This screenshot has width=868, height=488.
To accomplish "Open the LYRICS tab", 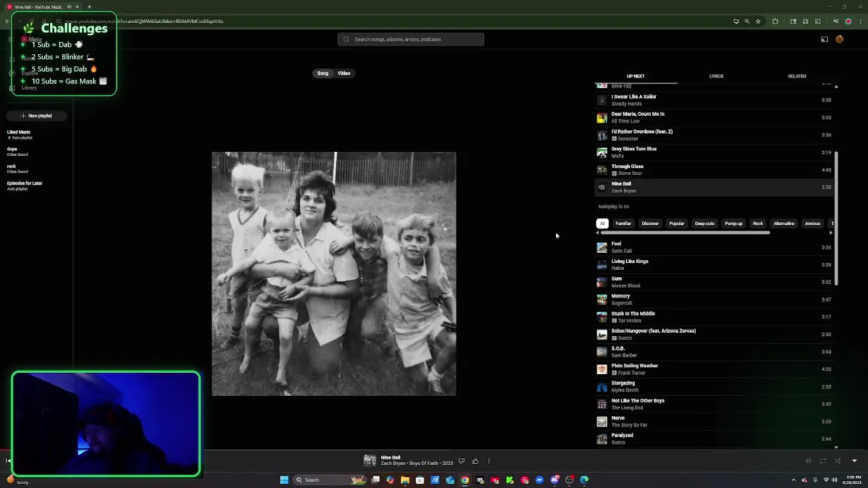I will (716, 76).
